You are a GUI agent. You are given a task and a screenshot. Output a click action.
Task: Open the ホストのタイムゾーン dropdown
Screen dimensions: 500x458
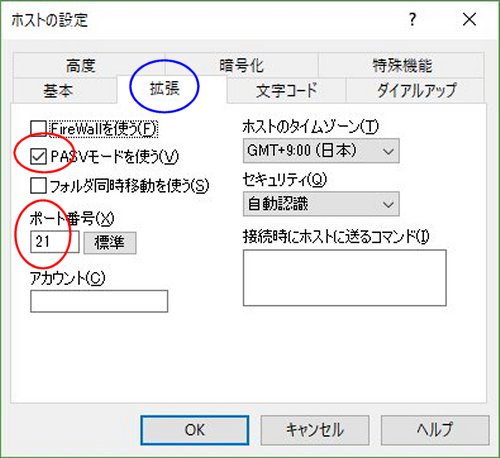click(x=321, y=151)
